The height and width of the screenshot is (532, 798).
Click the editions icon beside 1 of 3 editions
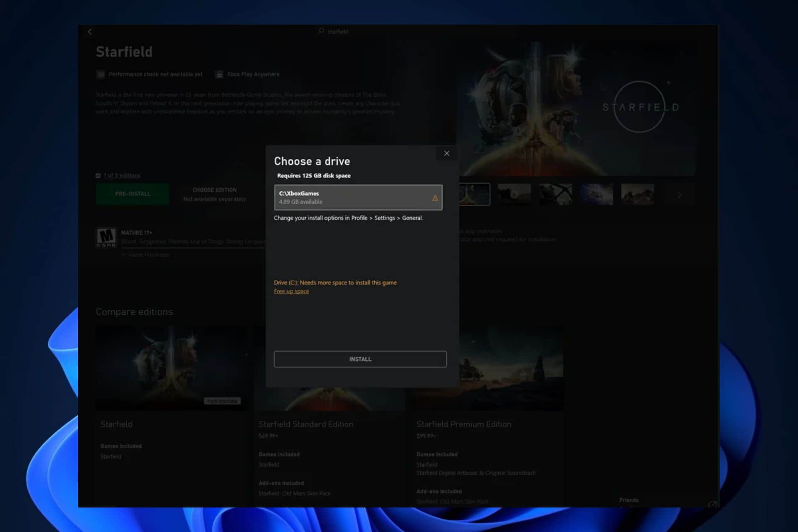tap(98, 175)
